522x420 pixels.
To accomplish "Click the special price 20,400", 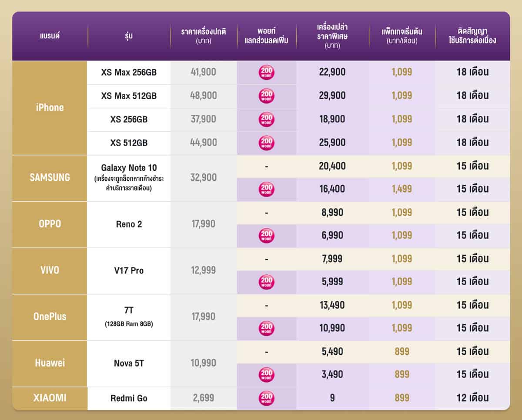I will [332, 166].
